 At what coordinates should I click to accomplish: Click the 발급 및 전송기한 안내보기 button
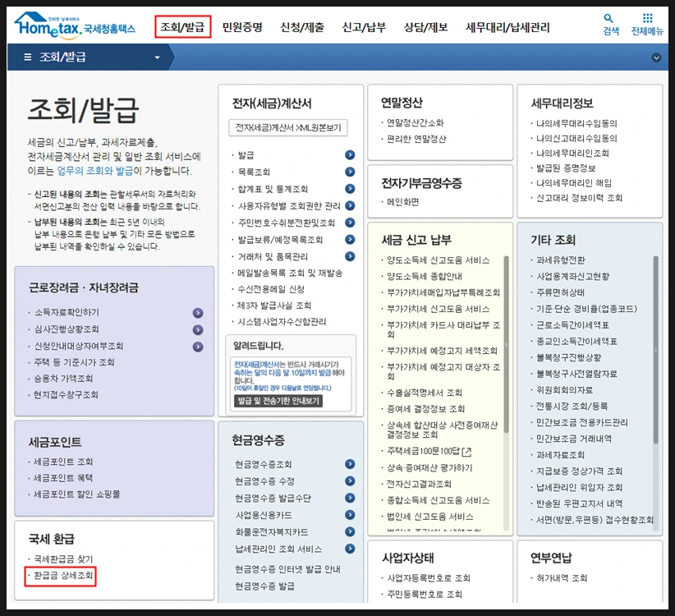pyautogui.click(x=278, y=401)
